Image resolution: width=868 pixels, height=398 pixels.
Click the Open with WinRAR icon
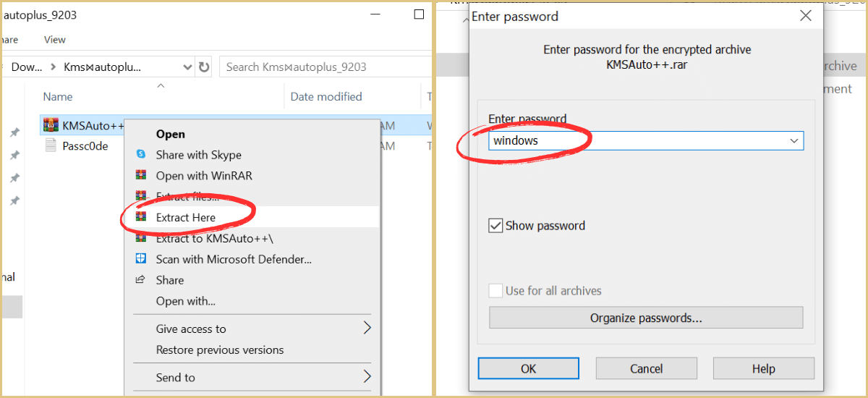pos(141,176)
